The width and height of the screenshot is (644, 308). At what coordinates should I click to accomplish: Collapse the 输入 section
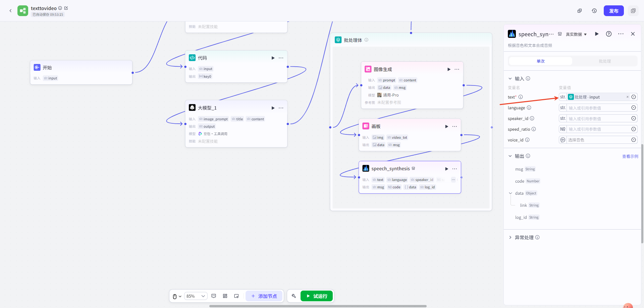click(510, 78)
